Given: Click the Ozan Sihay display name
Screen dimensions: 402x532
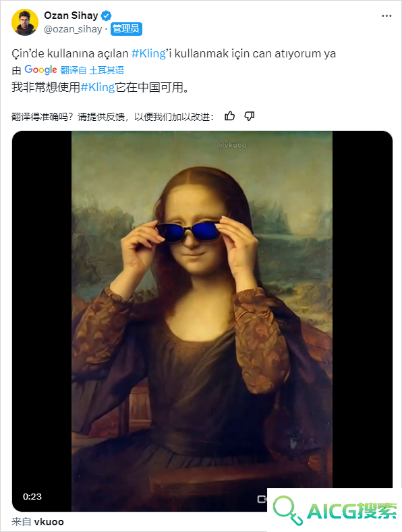Looking at the screenshot, I should click(71, 16).
